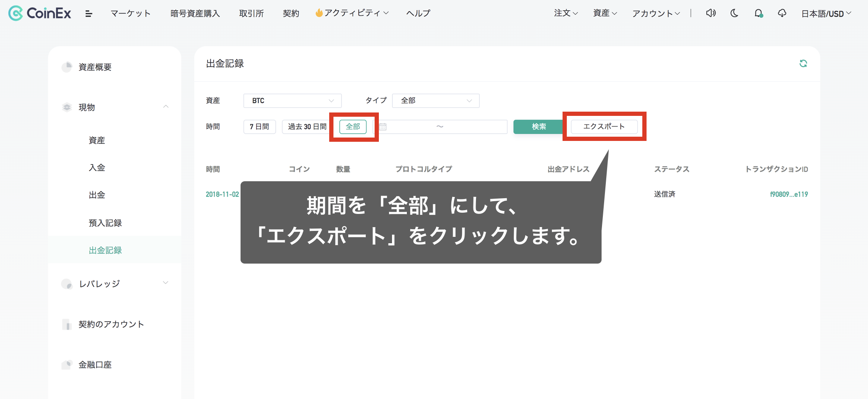Image resolution: width=868 pixels, height=399 pixels.
Task: Open the タイプ 全部 dropdown
Action: (436, 101)
